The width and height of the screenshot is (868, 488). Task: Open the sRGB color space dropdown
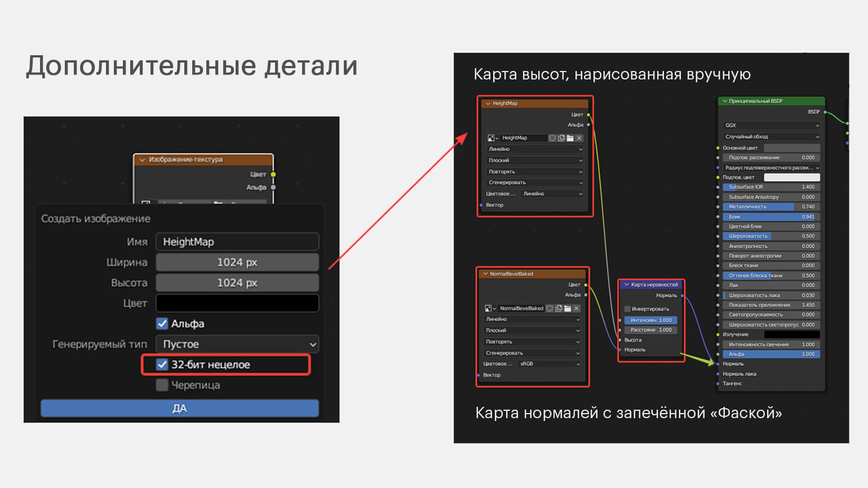pos(550,364)
